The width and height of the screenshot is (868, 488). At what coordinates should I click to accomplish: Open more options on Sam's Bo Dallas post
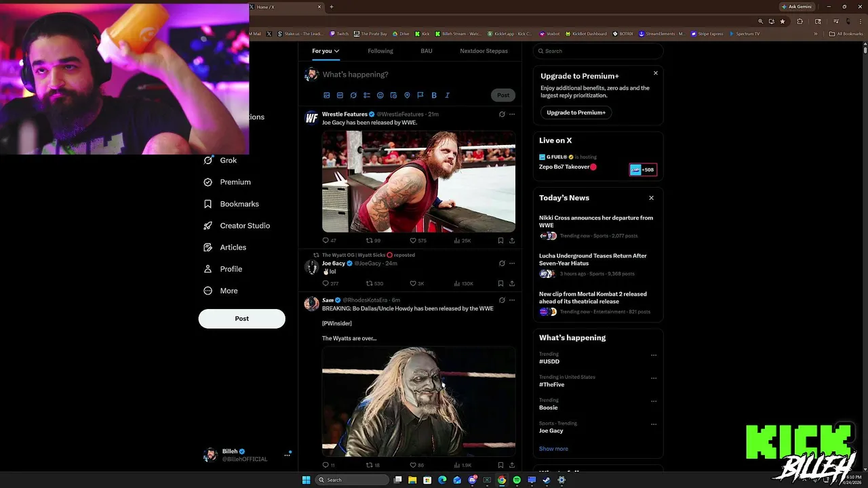(512, 300)
